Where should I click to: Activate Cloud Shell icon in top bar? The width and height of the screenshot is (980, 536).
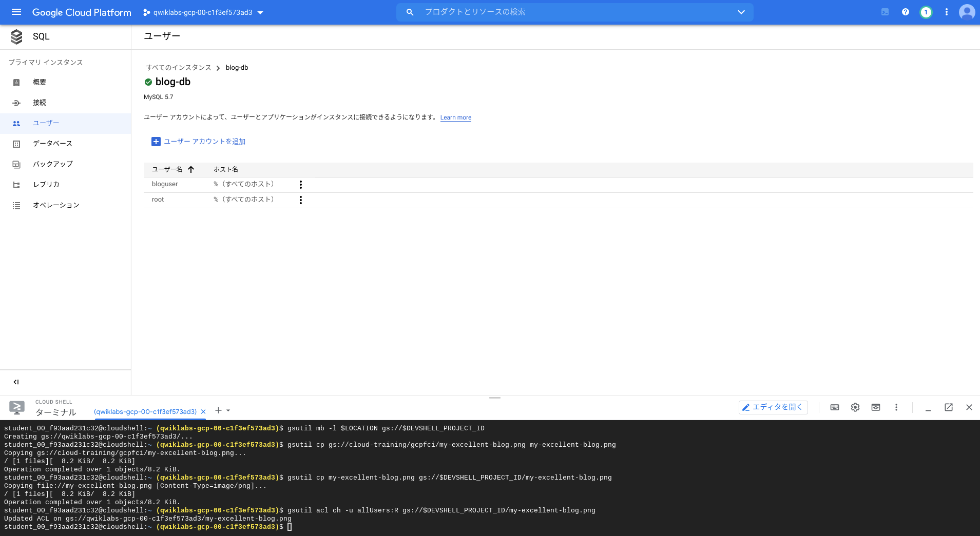tap(885, 12)
